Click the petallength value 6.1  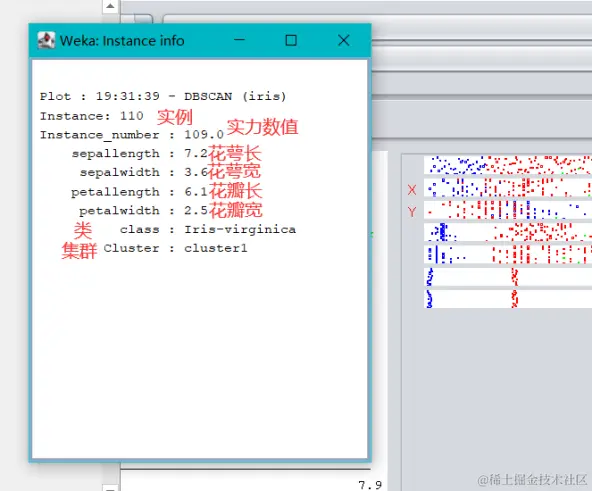(196, 192)
